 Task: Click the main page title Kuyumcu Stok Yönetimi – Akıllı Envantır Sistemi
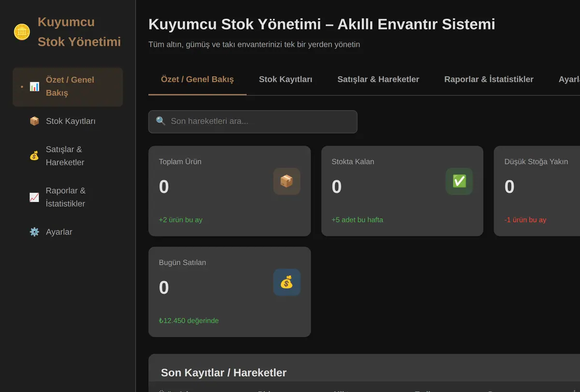click(x=322, y=24)
